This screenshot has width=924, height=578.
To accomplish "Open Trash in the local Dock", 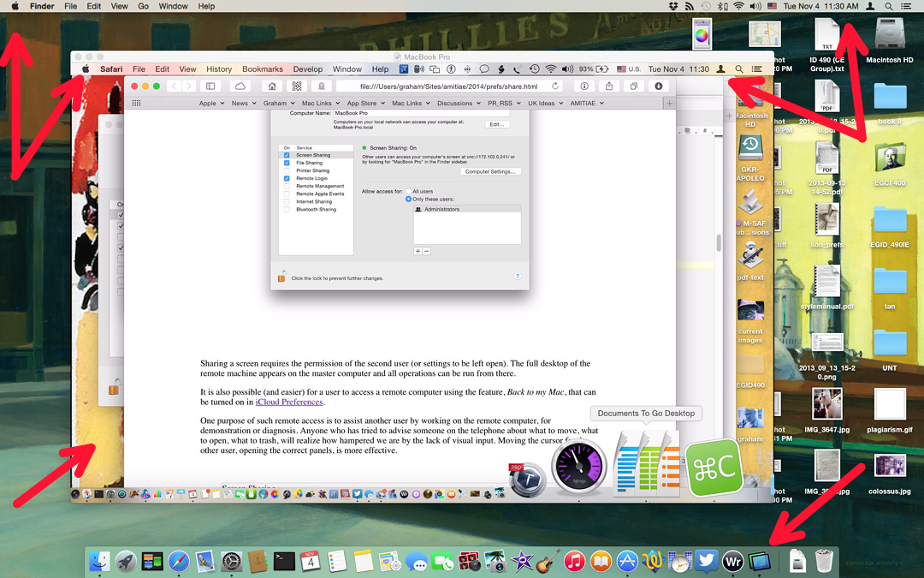I will [824, 561].
